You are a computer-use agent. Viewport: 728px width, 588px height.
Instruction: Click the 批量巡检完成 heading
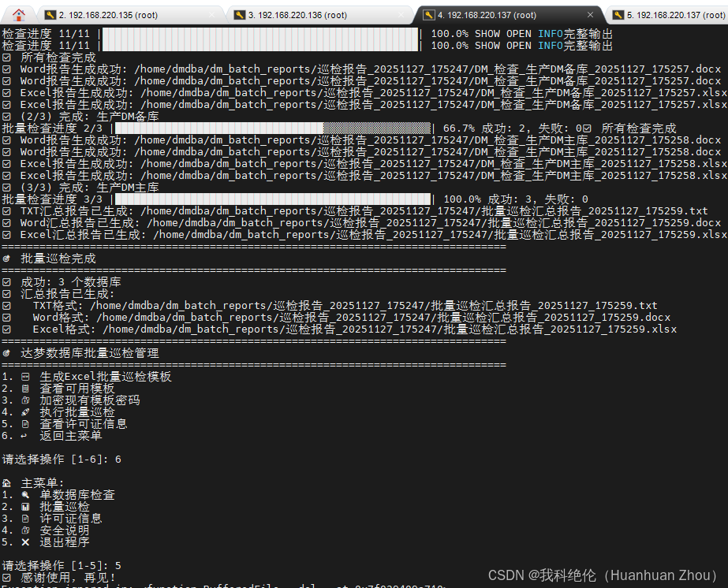pos(58,259)
